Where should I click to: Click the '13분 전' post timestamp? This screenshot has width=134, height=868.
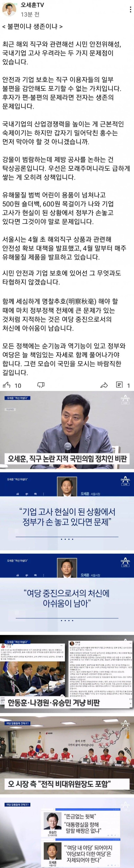point(30,15)
